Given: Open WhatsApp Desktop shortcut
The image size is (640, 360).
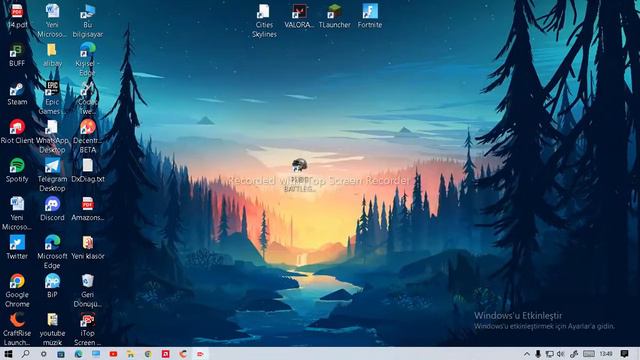Looking at the screenshot, I should [x=52, y=137].
